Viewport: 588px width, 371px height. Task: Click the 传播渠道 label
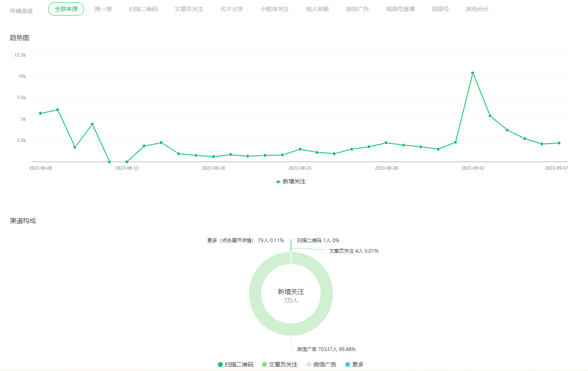(x=21, y=11)
